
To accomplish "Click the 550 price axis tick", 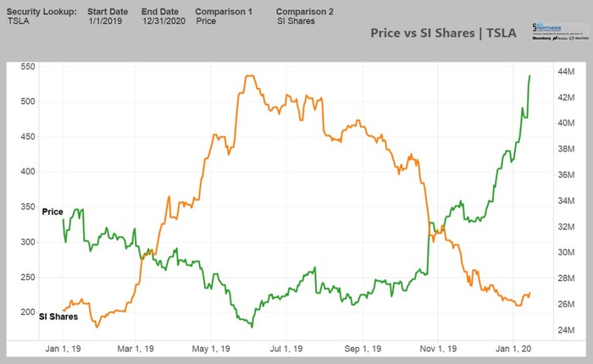I will (x=28, y=67).
